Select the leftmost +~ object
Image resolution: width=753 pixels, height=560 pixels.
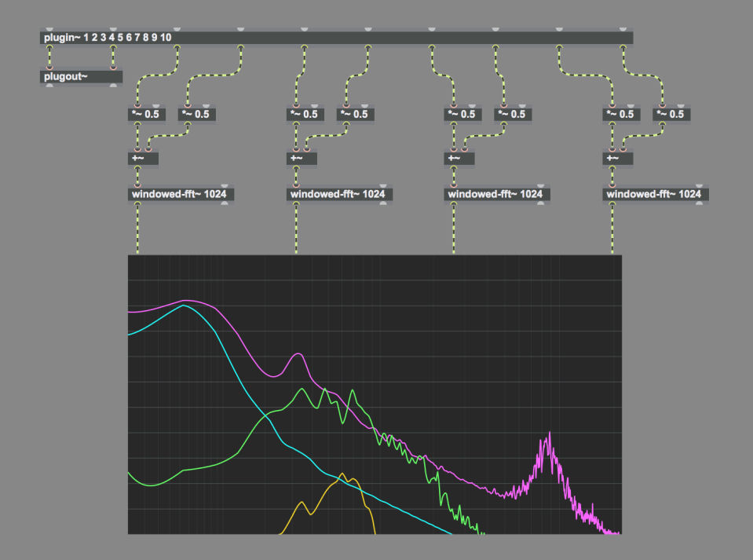(143, 159)
